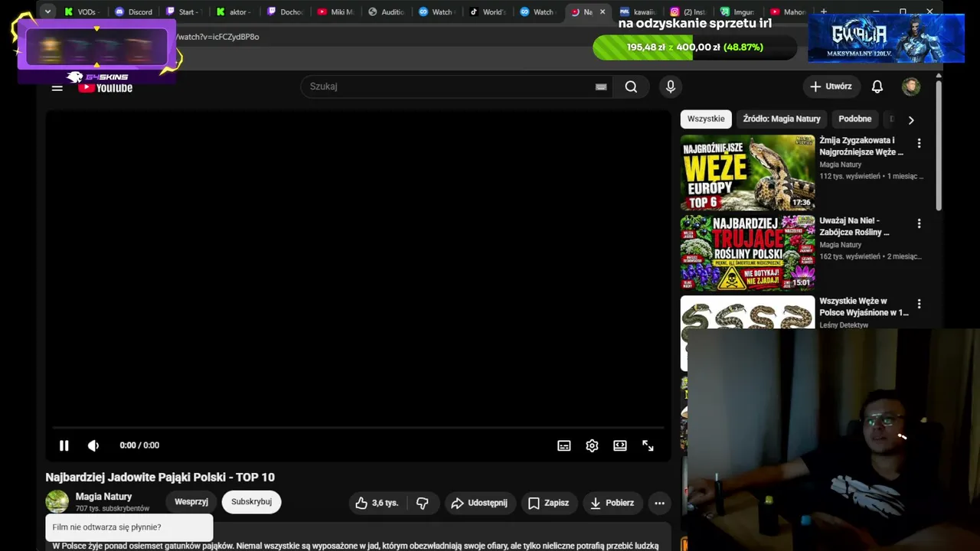Click the Gwalia advertisement banner
The height and width of the screenshot is (551, 980).
[887, 38]
